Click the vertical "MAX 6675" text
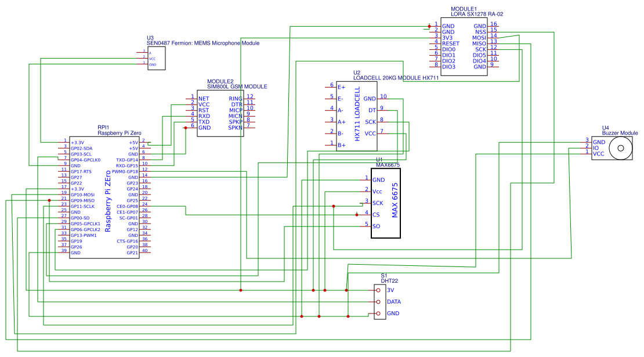 395,200
